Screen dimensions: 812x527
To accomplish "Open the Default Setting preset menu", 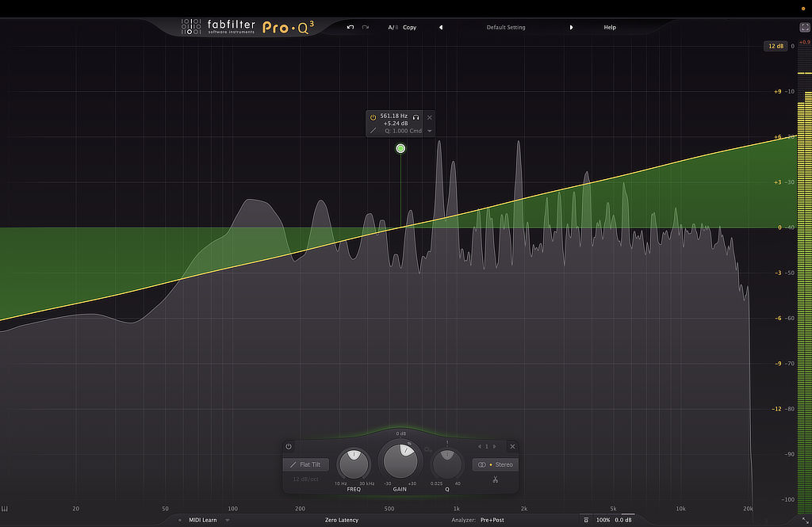I will tap(506, 27).
